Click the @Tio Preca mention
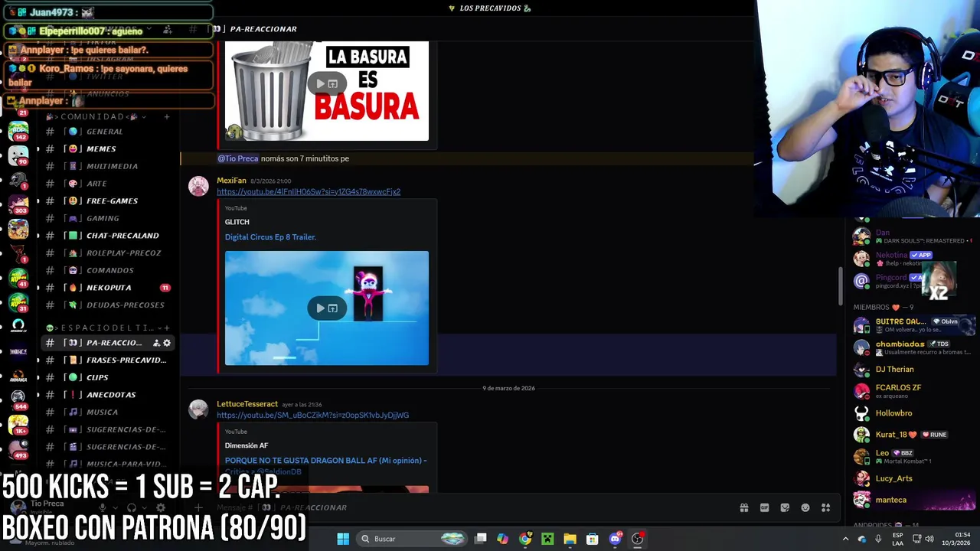This screenshot has height=551, width=980. tap(237, 158)
